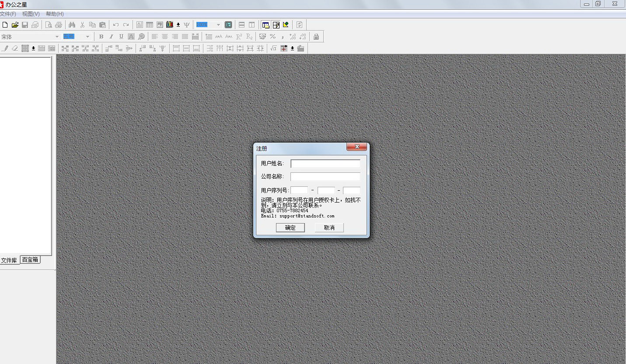
Task: Align text right
Action: click(175, 36)
